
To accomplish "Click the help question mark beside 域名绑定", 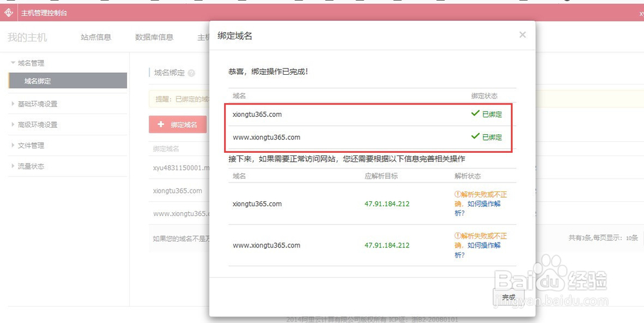I will point(191,73).
